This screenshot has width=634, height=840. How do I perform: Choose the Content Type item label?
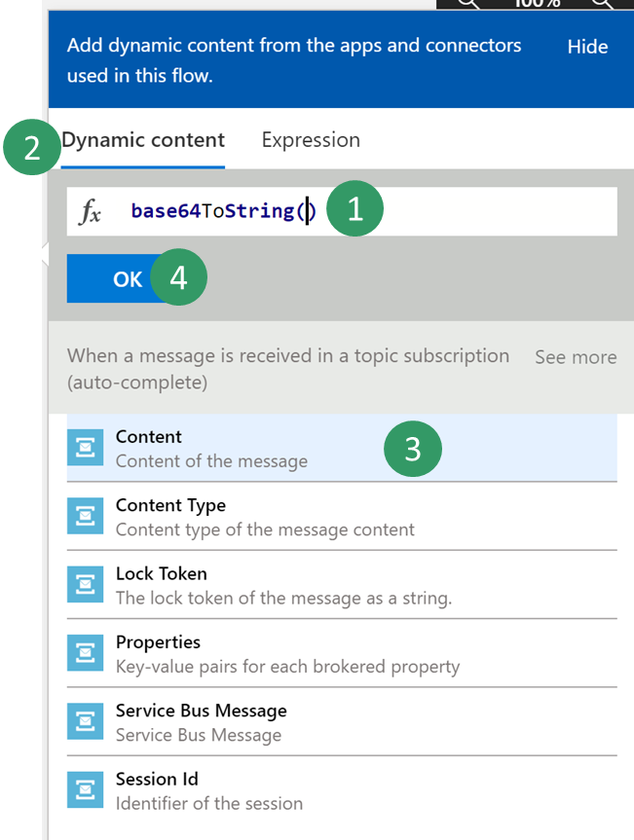(x=170, y=505)
